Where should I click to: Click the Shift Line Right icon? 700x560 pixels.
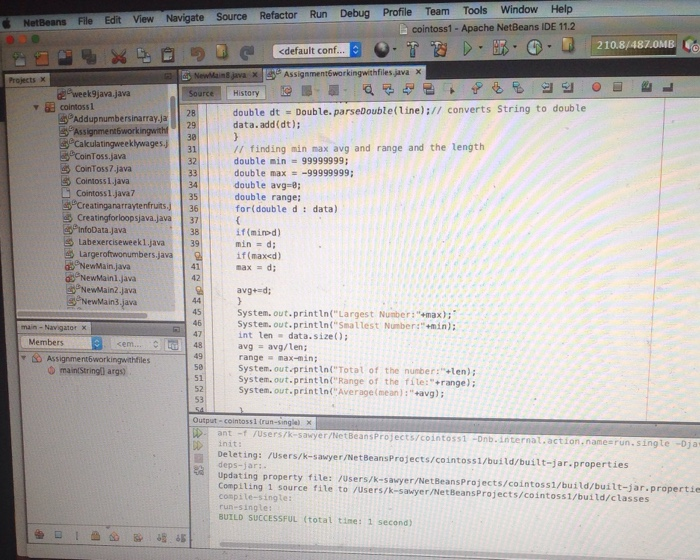point(567,88)
